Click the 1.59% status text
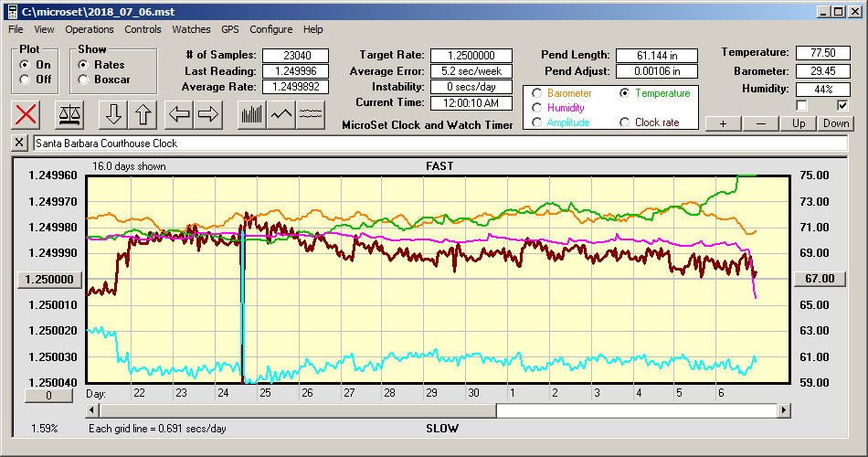The image size is (868, 457). pyautogui.click(x=44, y=428)
